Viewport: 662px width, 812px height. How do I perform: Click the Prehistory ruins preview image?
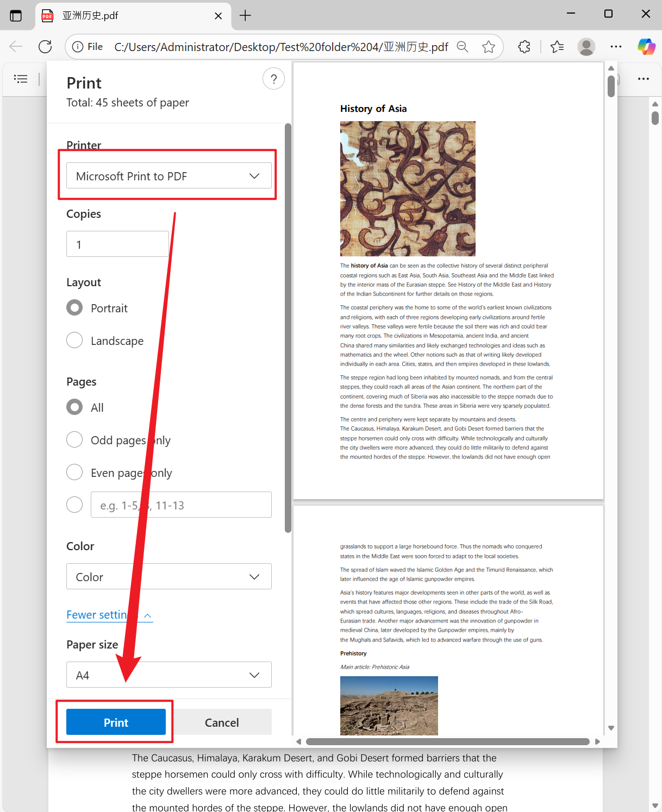pos(389,706)
